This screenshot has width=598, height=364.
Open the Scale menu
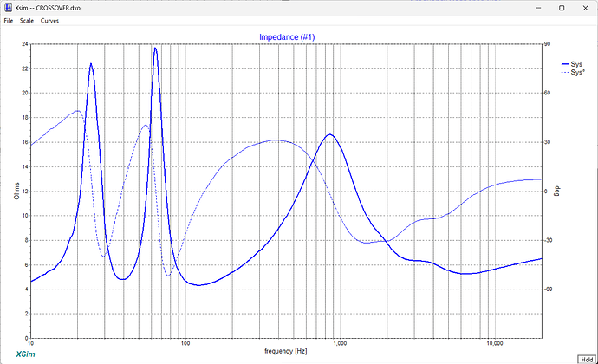(27, 21)
